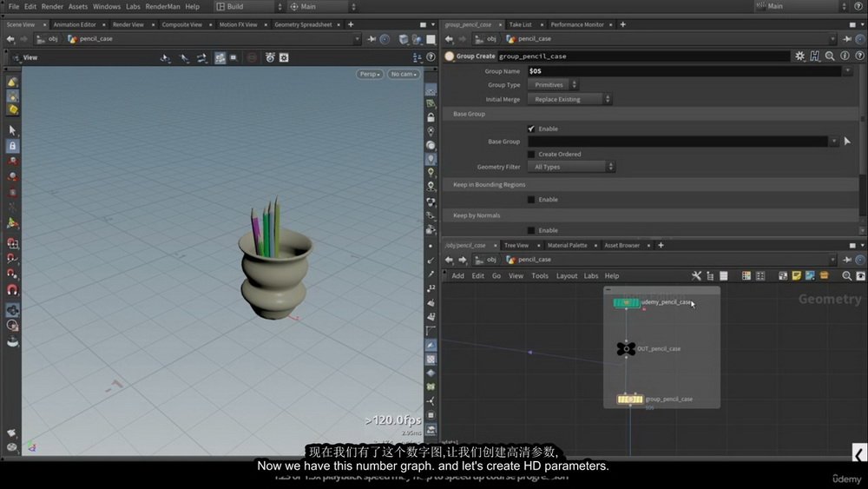Switch to Geometry Spreadsheet tab
The height and width of the screenshot is (489, 868).
click(x=303, y=24)
